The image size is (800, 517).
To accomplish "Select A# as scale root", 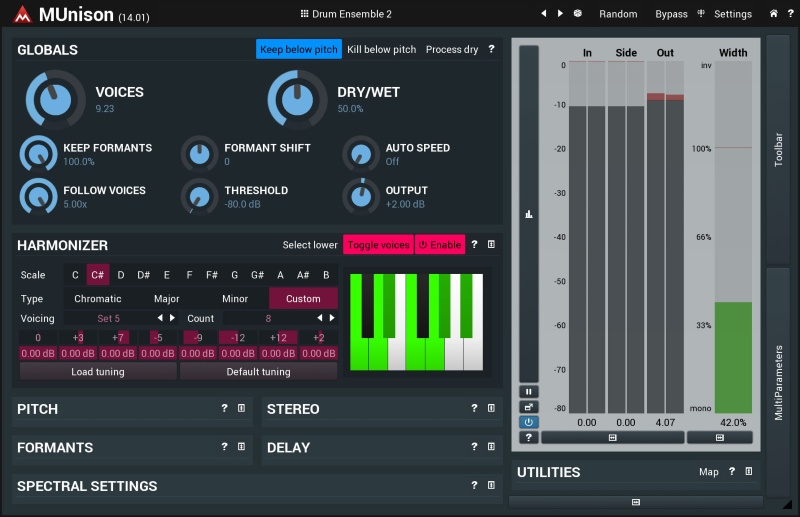I will tap(303, 275).
